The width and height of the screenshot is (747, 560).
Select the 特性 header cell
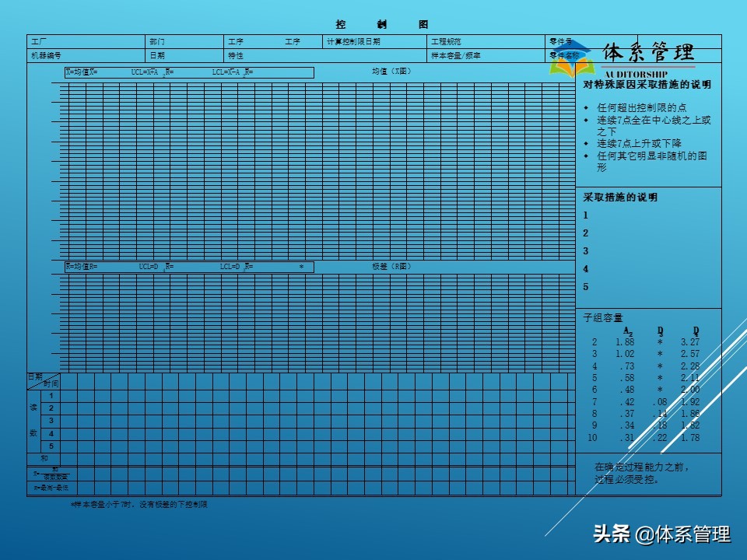tap(325, 55)
